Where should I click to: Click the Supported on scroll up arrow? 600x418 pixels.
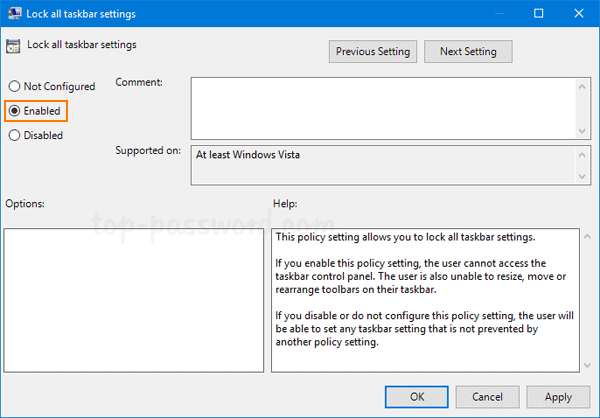(x=582, y=154)
